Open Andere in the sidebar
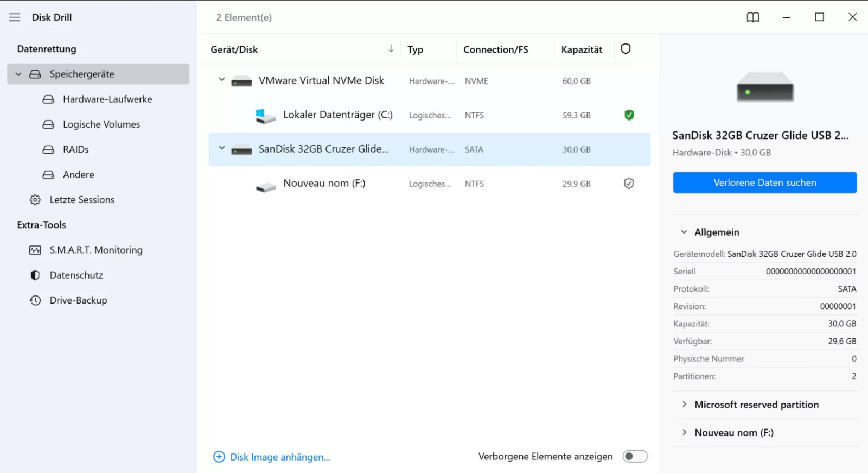Screen dimensions: 868x473 pyautogui.click(x=79, y=174)
